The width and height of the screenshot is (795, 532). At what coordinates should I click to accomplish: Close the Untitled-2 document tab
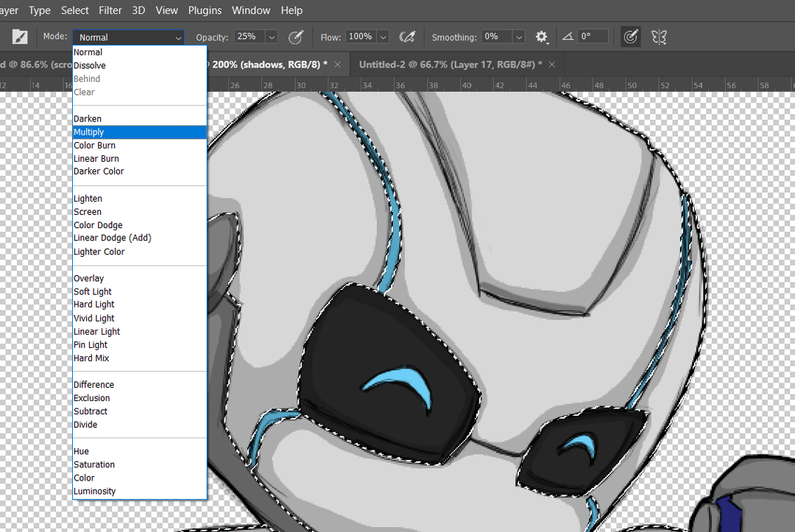click(x=552, y=64)
